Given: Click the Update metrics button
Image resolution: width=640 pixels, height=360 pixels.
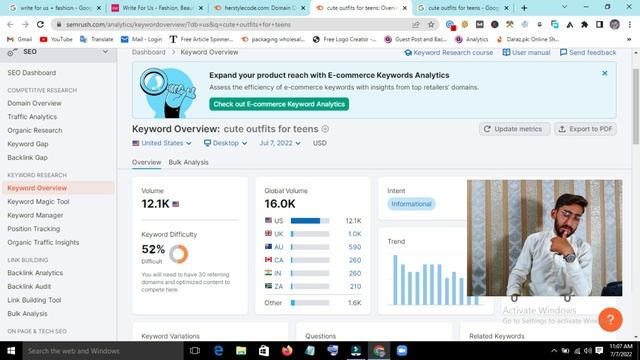Looking at the screenshot, I should point(514,129).
